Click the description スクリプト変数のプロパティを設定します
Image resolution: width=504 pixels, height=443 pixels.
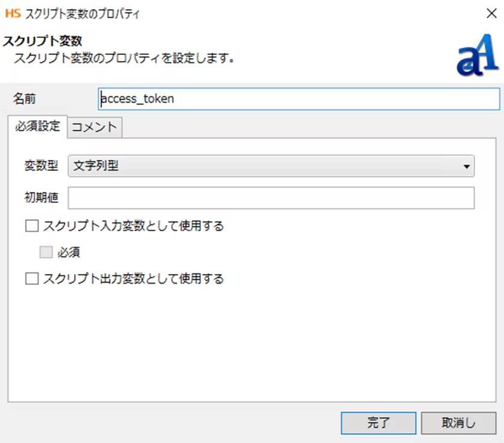[124, 59]
